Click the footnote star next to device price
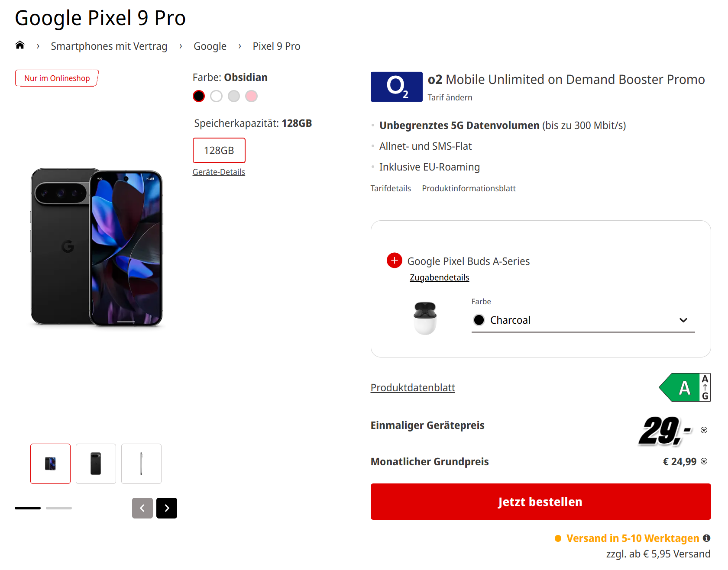The height and width of the screenshot is (570, 728). tap(704, 430)
